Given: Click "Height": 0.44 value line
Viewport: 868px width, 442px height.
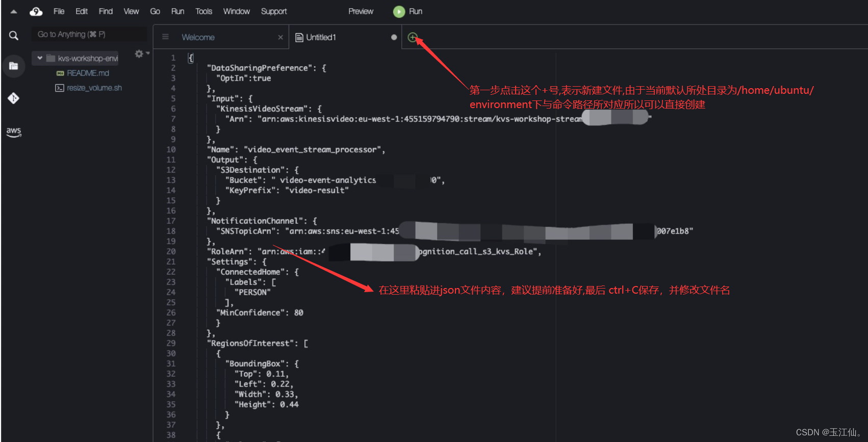Looking at the screenshot, I should pyautogui.click(x=266, y=404).
